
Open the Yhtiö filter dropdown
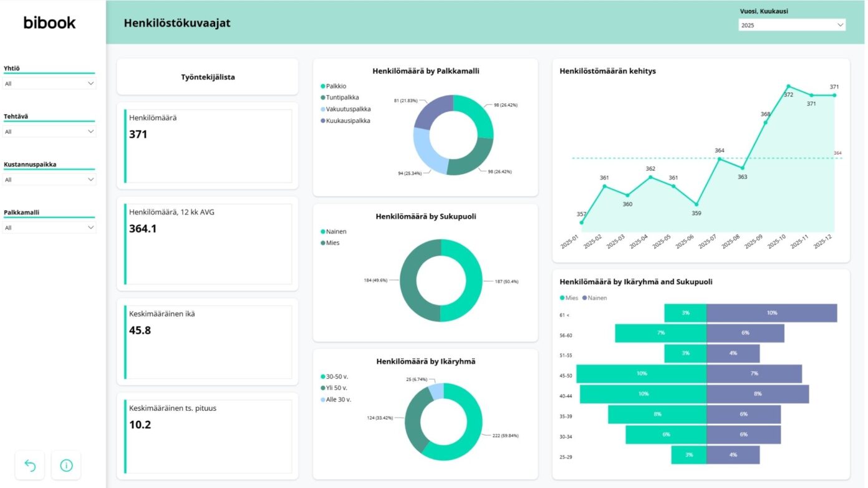49,82
